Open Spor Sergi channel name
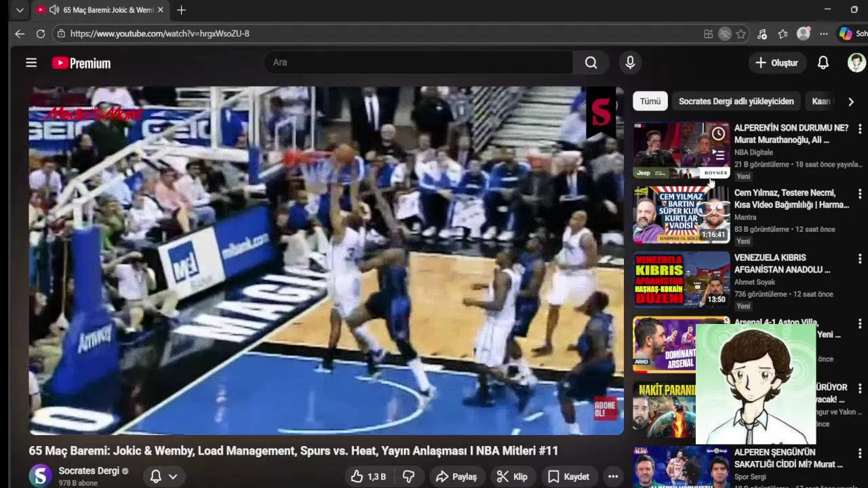The height and width of the screenshot is (488, 868). pos(750,477)
